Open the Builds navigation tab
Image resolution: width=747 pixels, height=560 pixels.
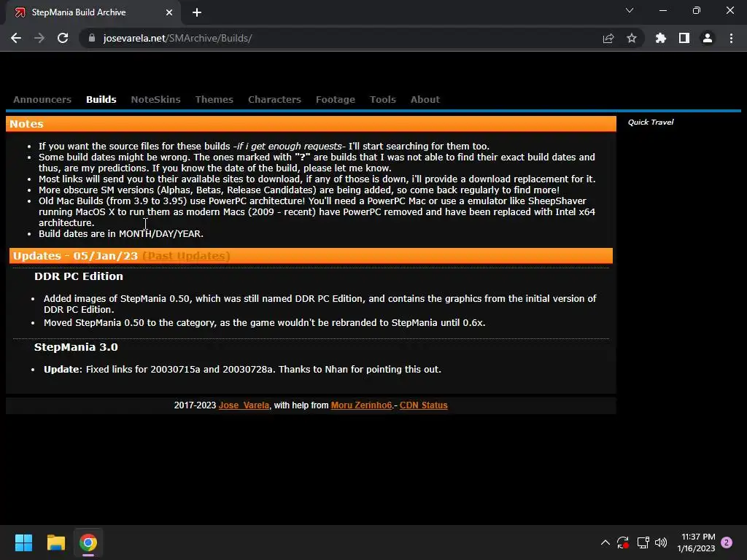pos(101,99)
